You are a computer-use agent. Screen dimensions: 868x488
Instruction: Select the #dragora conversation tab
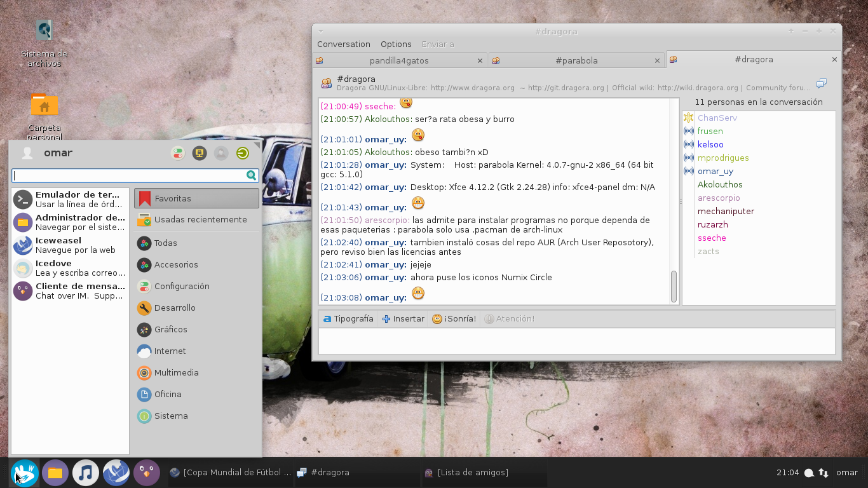754,59
